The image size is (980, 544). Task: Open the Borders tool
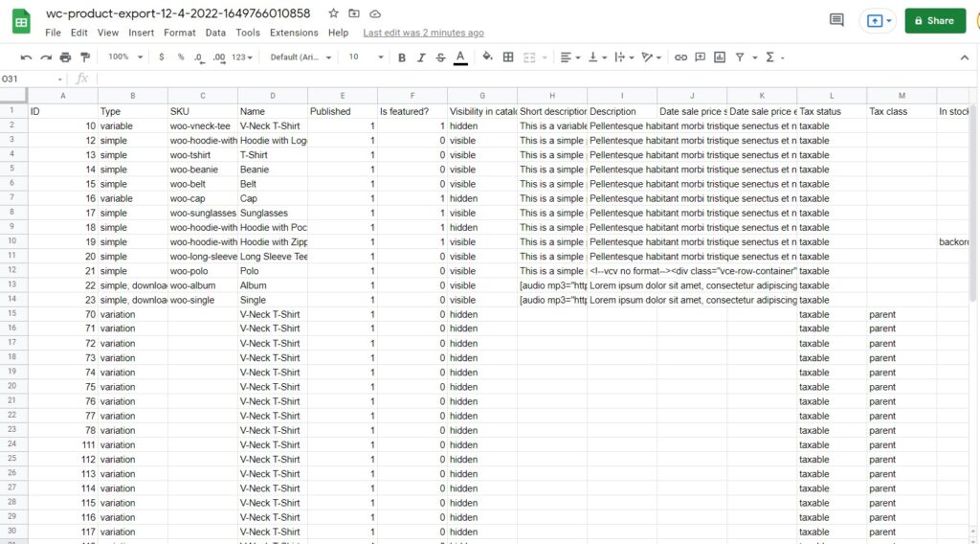pyautogui.click(x=508, y=57)
